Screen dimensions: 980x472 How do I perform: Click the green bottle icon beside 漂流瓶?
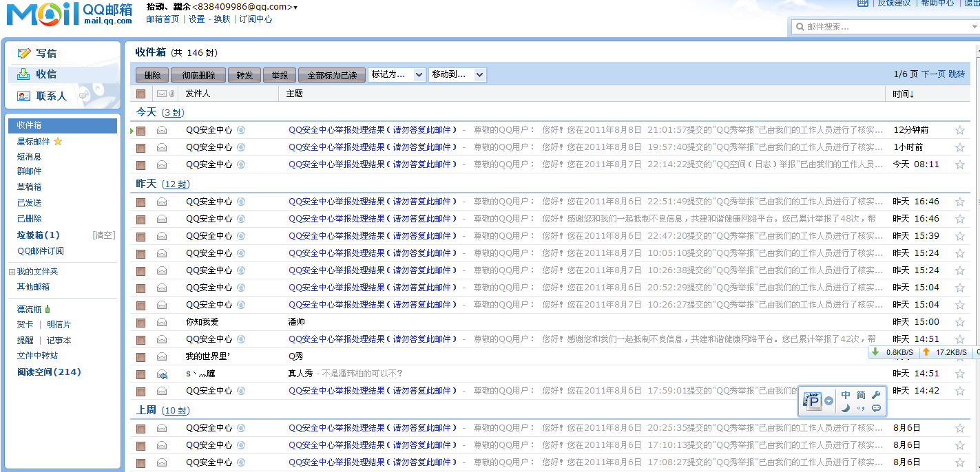(x=48, y=309)
